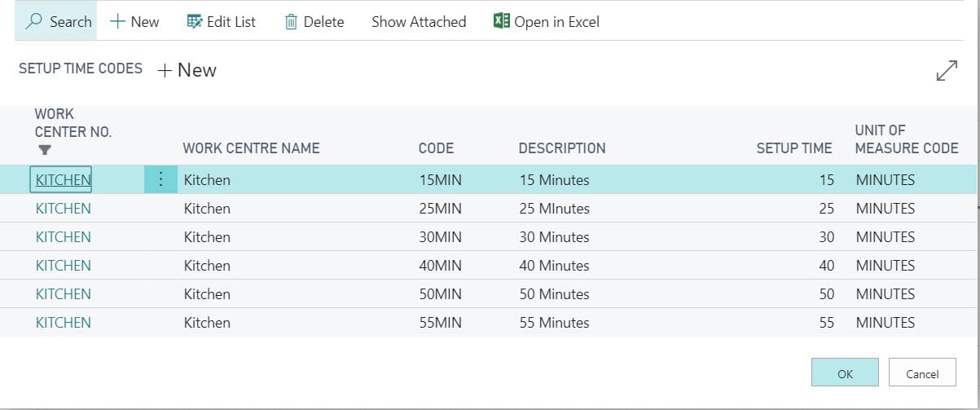Click the Unit of Measure Code header

[907, 139]
